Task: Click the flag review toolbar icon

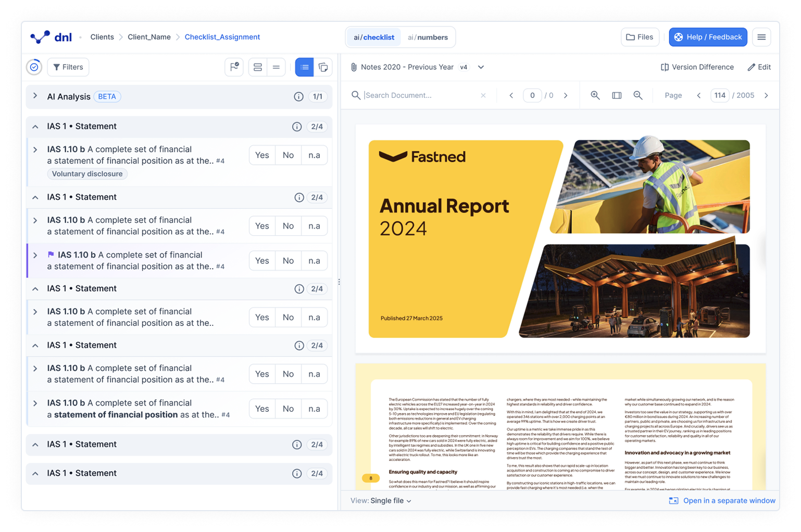Action: [234, 67]
